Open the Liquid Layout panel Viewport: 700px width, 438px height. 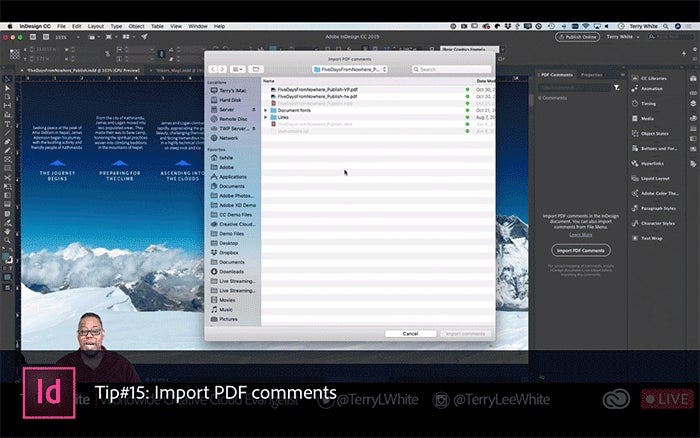pos(655,177)
